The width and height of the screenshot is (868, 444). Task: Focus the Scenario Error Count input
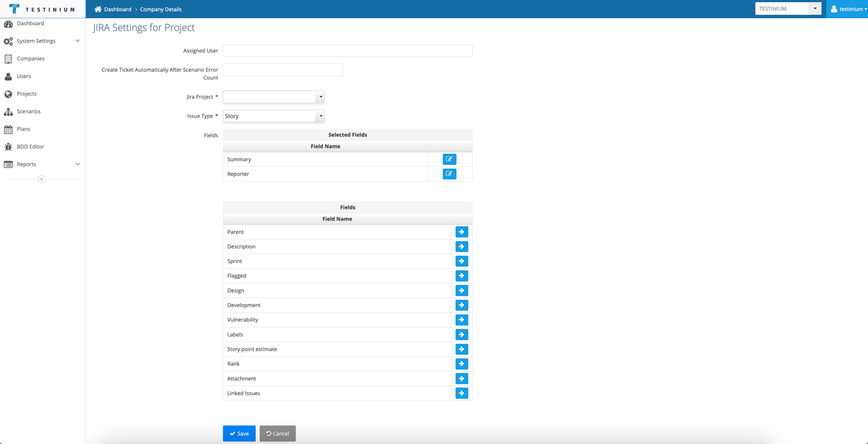283,70
